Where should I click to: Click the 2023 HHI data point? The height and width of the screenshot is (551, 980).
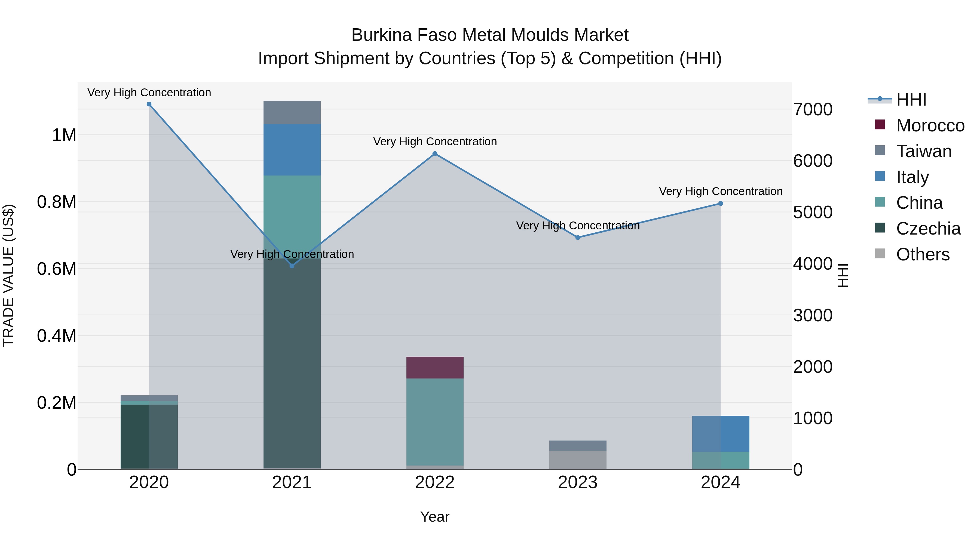578,238
